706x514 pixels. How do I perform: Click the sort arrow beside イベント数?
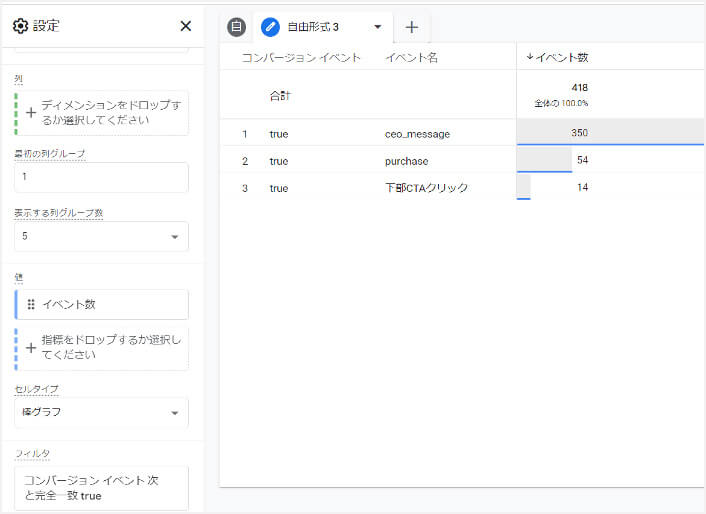530,57
